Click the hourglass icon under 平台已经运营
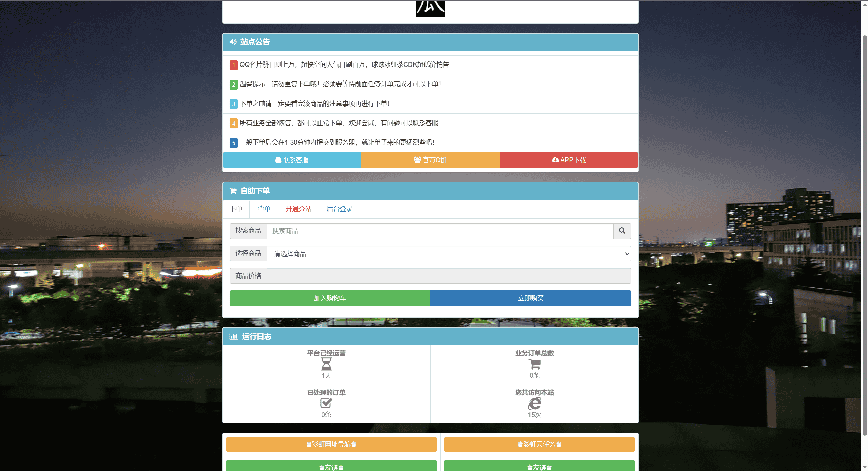This screenshot has height=471, width=868. [x=326, y=364]
